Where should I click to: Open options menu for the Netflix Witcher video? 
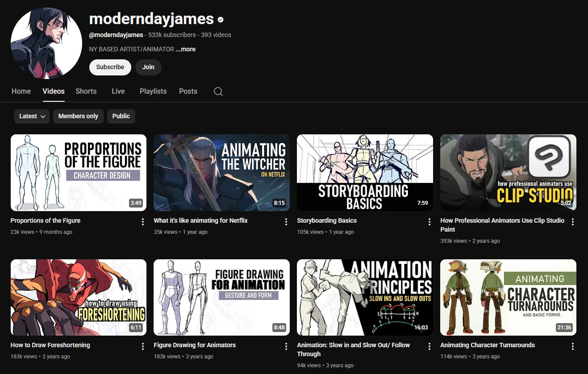[286, 221]
